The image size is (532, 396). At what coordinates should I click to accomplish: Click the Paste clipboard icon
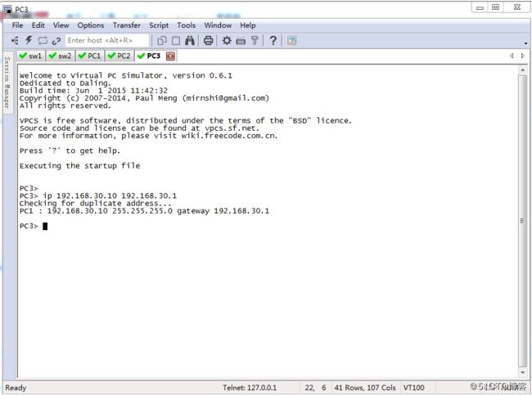[176, 41]
